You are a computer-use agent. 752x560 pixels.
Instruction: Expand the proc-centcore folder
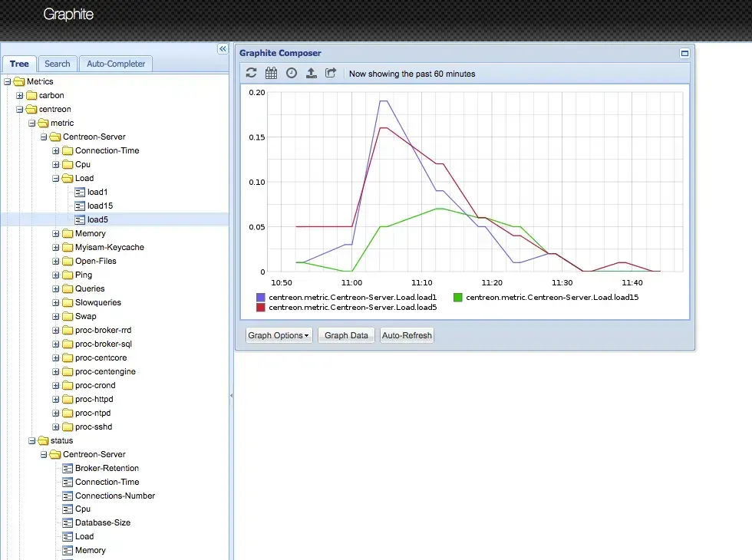coord(55,358)
